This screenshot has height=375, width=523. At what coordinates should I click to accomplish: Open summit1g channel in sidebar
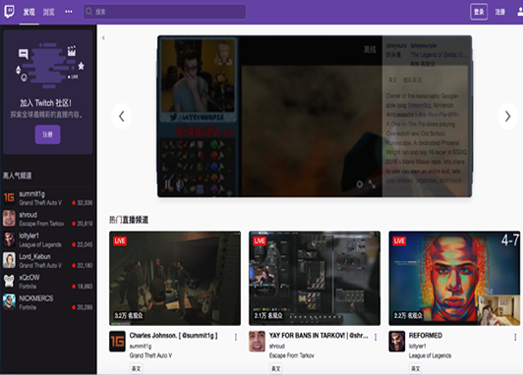[x=48, y=198]
